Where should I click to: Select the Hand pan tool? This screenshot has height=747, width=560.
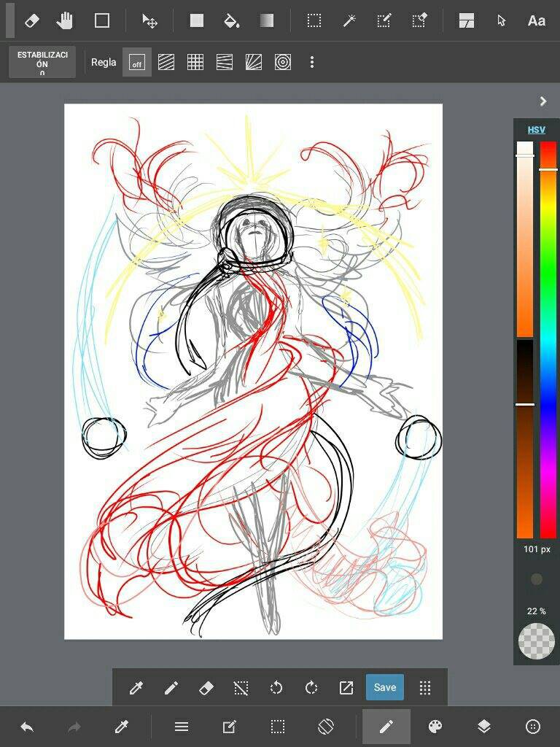(66, 20)
